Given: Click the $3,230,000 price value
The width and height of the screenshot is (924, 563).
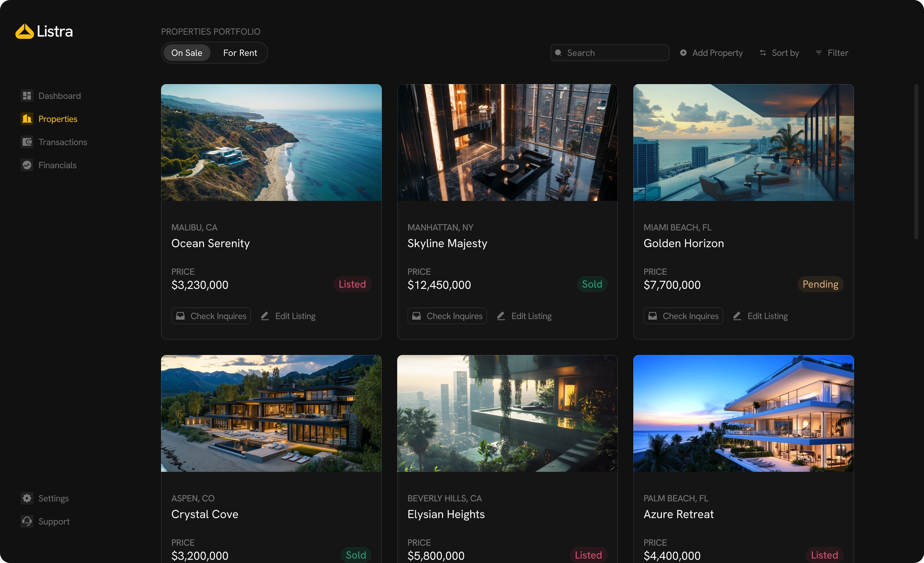Looking at the screenshot, I should click(x=200, y=285).
